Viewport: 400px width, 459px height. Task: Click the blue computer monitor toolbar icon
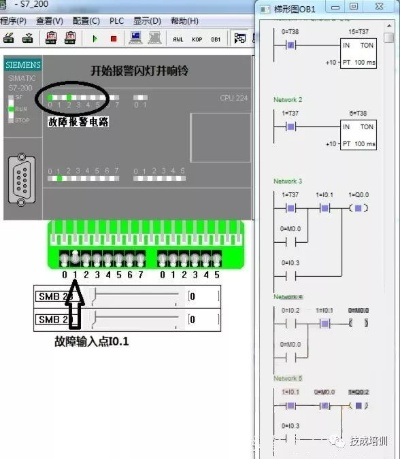point(136,38)
